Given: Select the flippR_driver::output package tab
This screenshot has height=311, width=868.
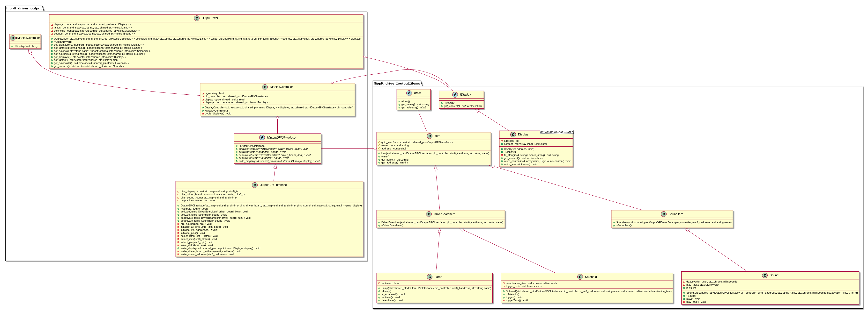Looking at the screenshot, I should point(24,8).
